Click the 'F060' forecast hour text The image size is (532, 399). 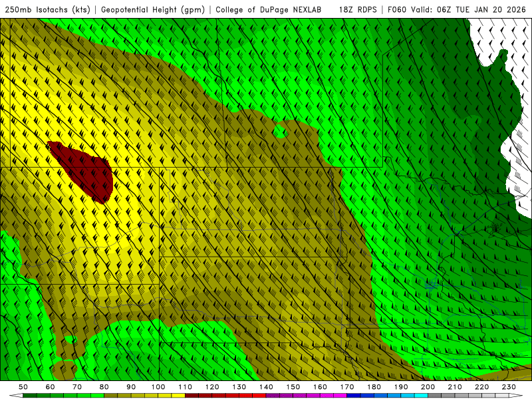coord(397,9)
